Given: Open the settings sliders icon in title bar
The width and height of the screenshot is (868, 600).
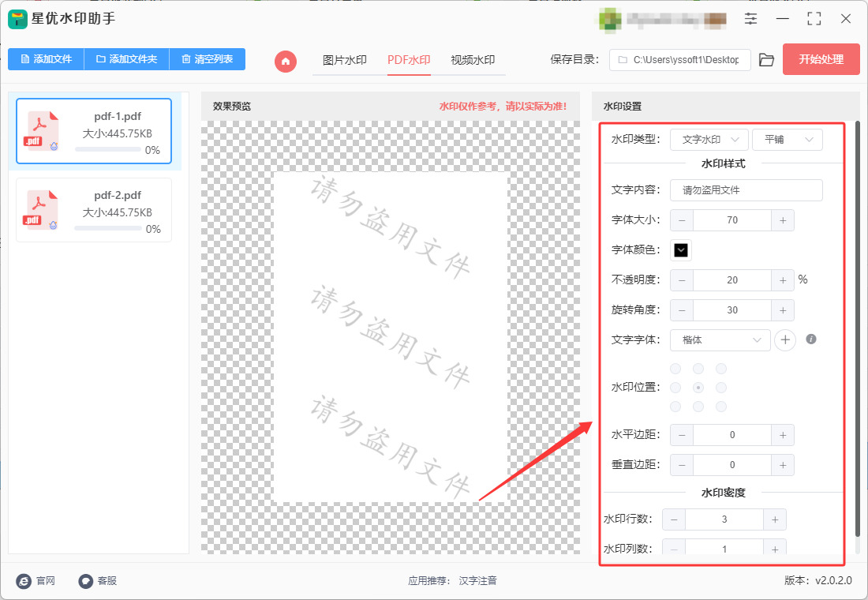Looking at the screenshot, I should pos(750,18).
